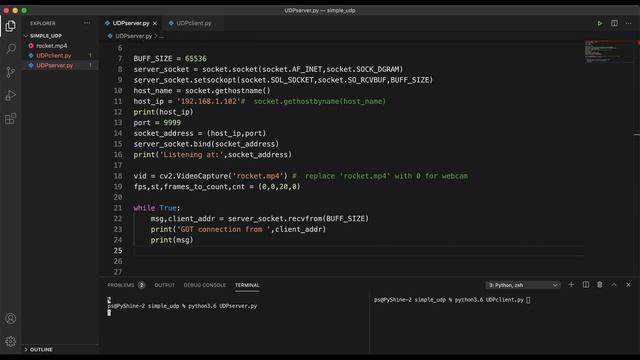
Task: Click 'server_socket.bind(socket_address)' line
Action: coord(206,144)
